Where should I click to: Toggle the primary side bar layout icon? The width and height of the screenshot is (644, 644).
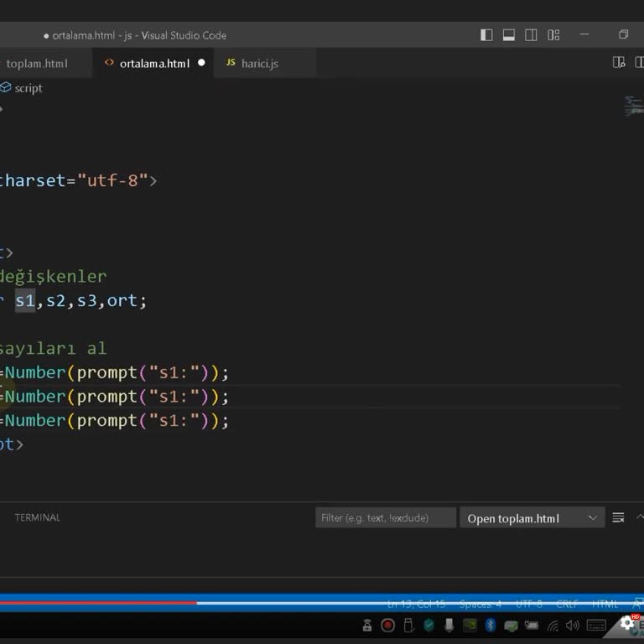(x=486, y=35)
